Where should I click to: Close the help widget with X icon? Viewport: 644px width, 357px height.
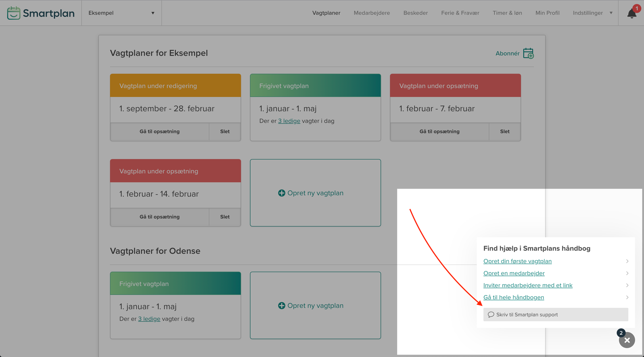click(x=627, y=340)
